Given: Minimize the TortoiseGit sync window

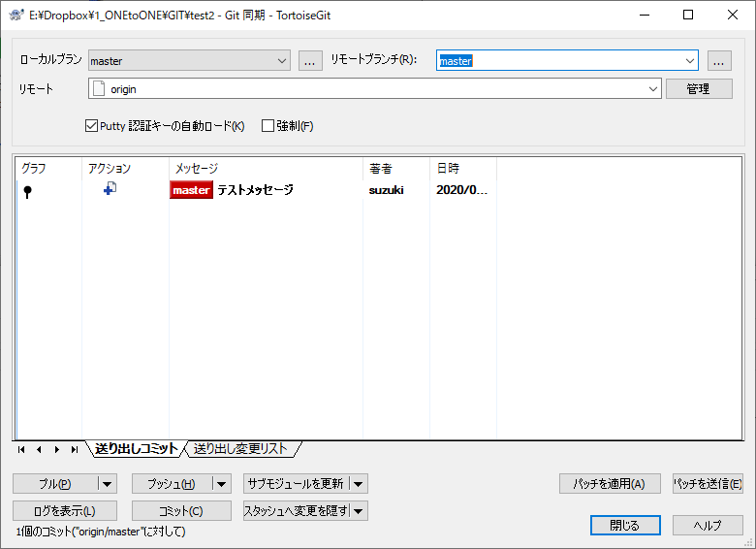Looking at the screenshot, I should point(645,15).
